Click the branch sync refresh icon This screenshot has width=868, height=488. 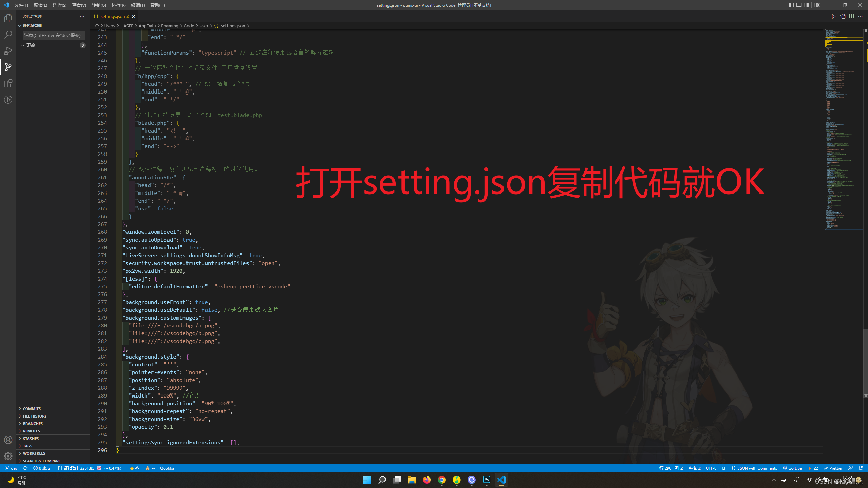click(25, 468)
